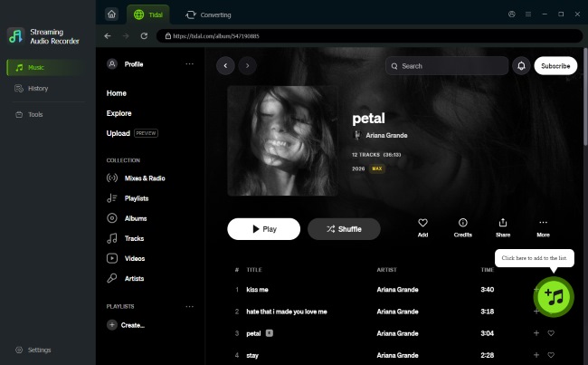The width and height of the screenshot is (588, 365).
Task: Open Settings in the app sidebar
Action: point(33,350)
